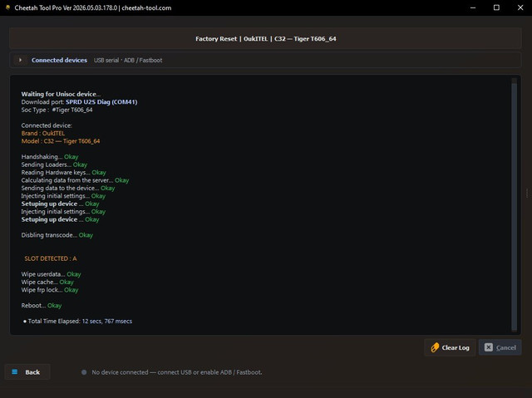Image resolution: width=532 pixels, height=398 pixels.
Task: Click 'Wipe cache... Okay' line
Action: (x=47, y=282)
